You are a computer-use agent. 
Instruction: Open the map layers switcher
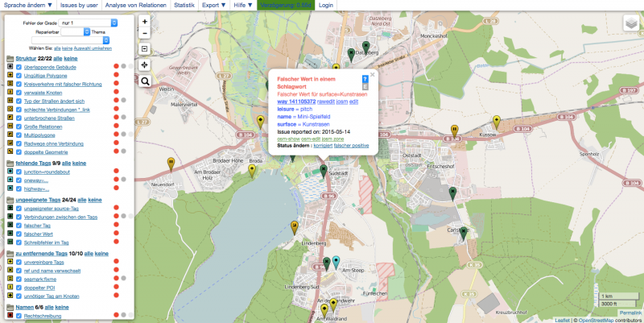(630, 25)
